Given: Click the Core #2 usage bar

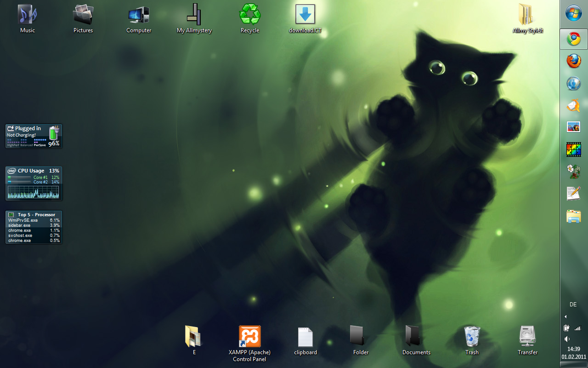Looking at the screenshot, I should pos(19,182).
